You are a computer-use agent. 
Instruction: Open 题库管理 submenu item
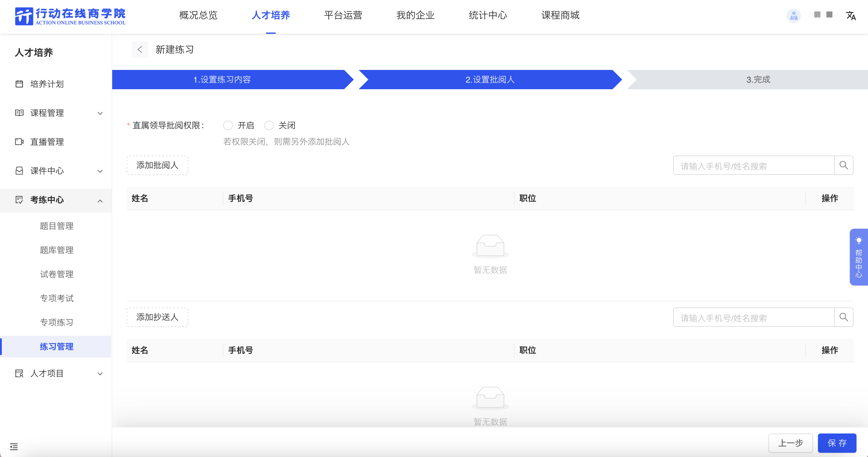tap(57, 250)
